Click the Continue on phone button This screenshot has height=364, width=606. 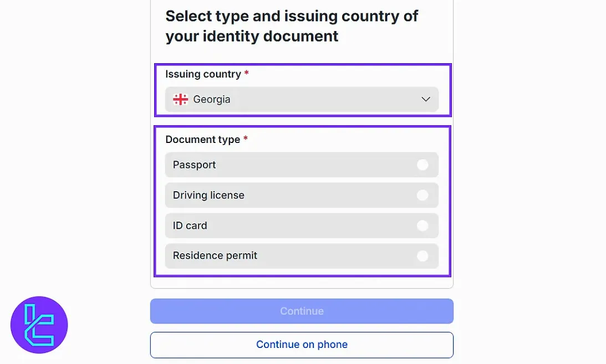[x=302, y=345]
